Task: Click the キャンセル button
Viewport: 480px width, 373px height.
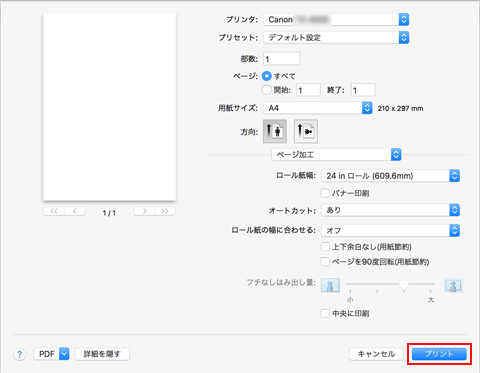Action: tap(376, 354)
